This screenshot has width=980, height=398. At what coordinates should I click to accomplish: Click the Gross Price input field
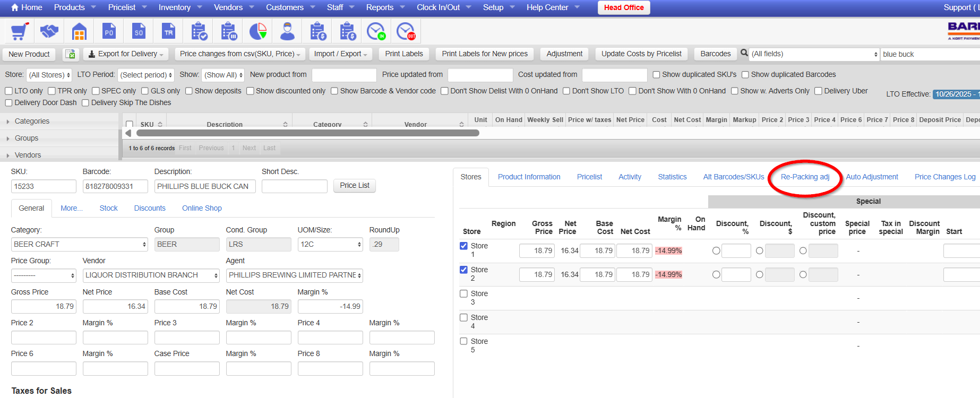(x=44, y=306)
